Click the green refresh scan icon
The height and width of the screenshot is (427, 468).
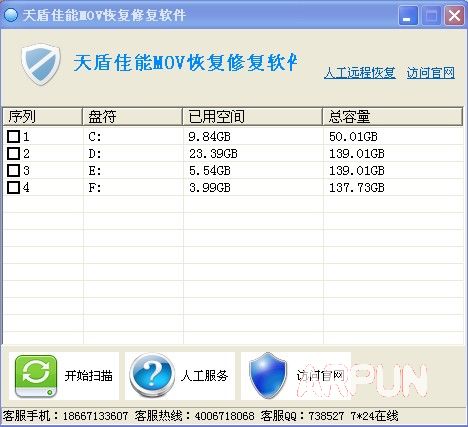point(36,376)
